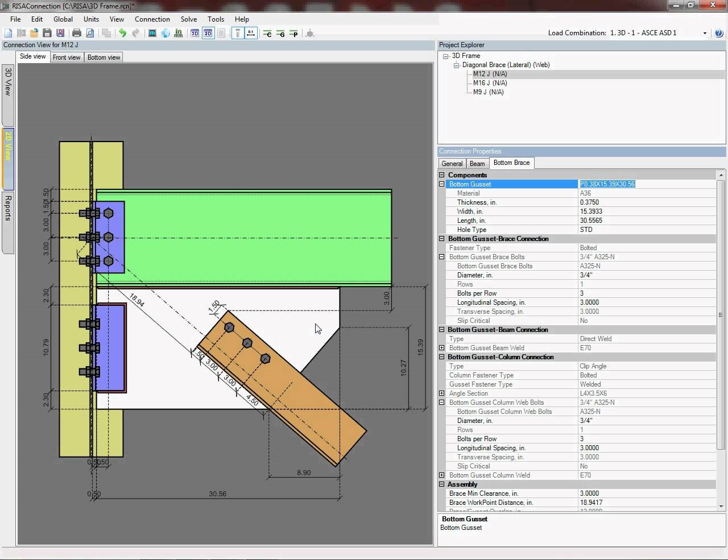Click the properties panel vertical scrollbar

(x=721, y=314)
